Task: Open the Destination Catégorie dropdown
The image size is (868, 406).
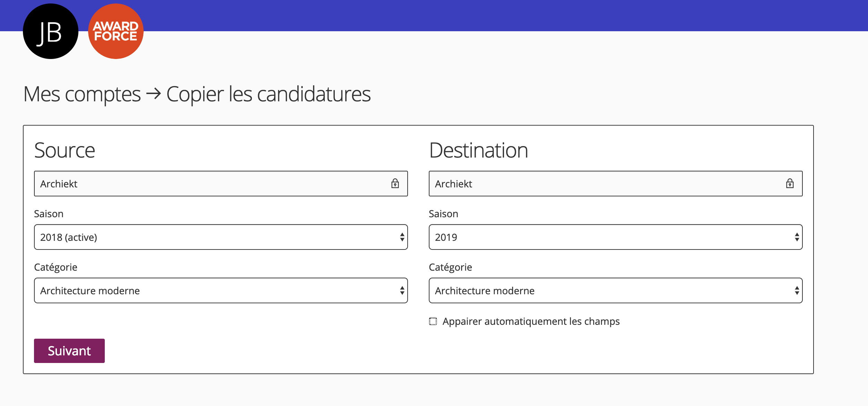Action: pos(616,290)
